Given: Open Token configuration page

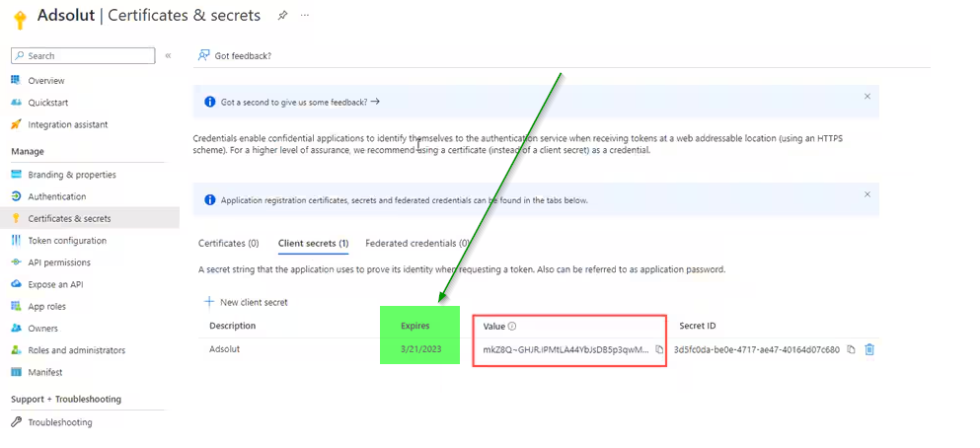Looking at the screenshot, I should (66, 241).
